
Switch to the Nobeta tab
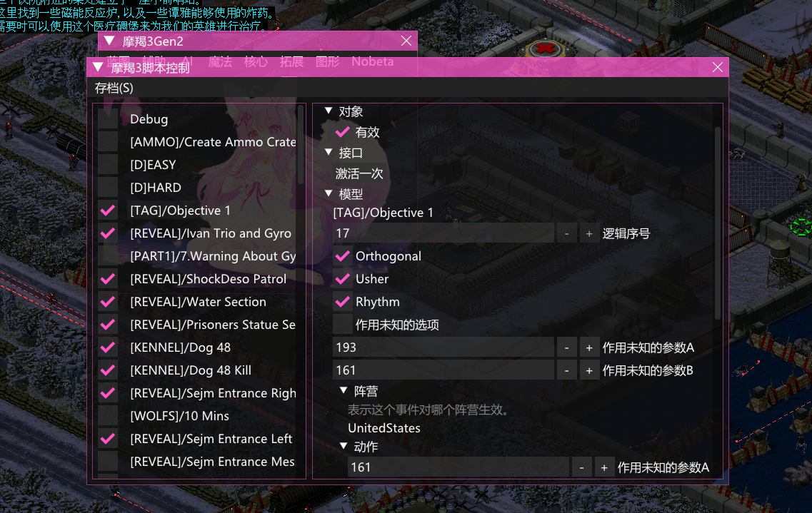point(372,61)
